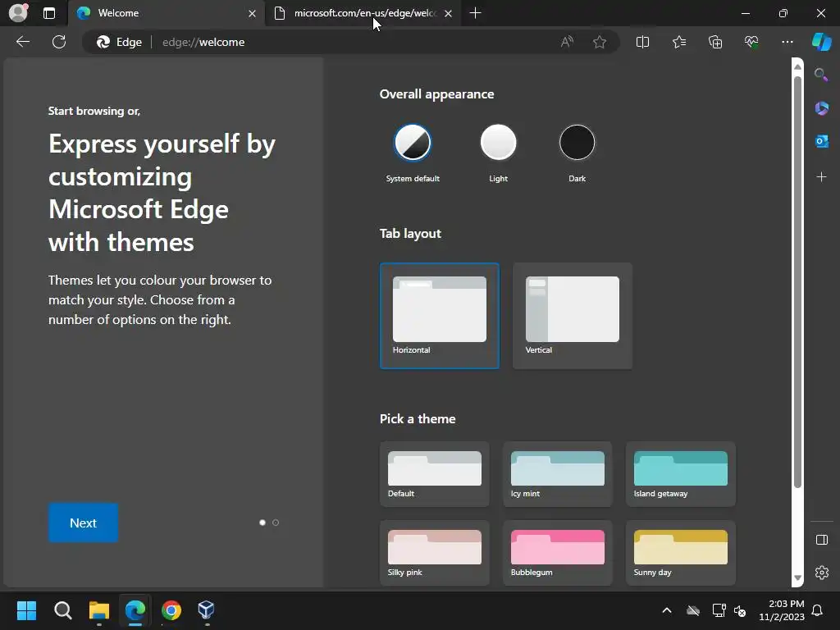Open the muted volume tray icon
The height and width of the screenshot is (630, 840).
740,610
